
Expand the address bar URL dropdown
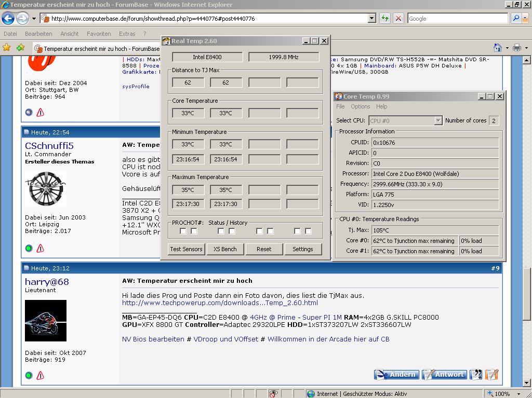tap(372, 18)
